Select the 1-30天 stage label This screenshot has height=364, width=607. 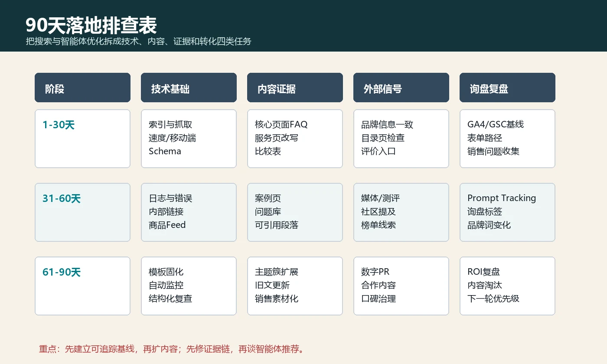(59, 125)
